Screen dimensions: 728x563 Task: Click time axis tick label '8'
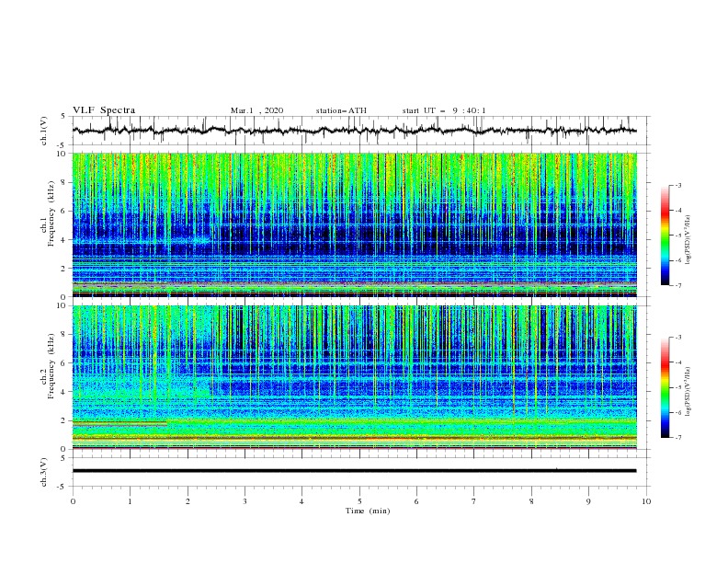point(531,501)
